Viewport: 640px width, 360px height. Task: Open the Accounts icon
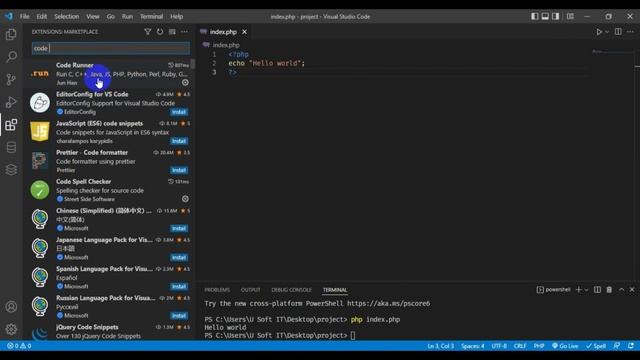(x=11, y=307)
